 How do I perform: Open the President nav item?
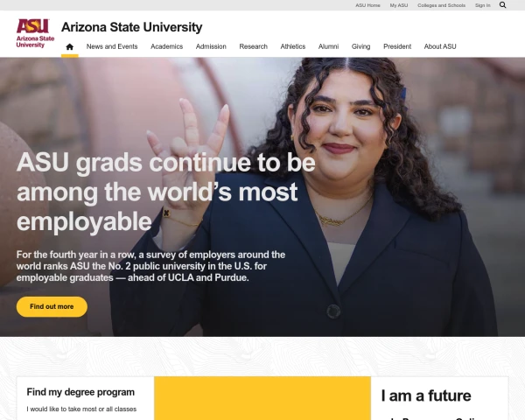tap(397, 46)
